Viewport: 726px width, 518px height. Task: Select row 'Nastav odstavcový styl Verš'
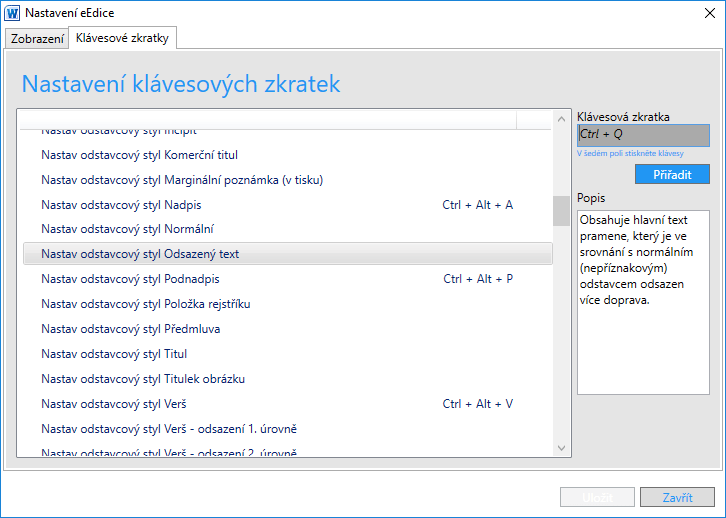288,404
